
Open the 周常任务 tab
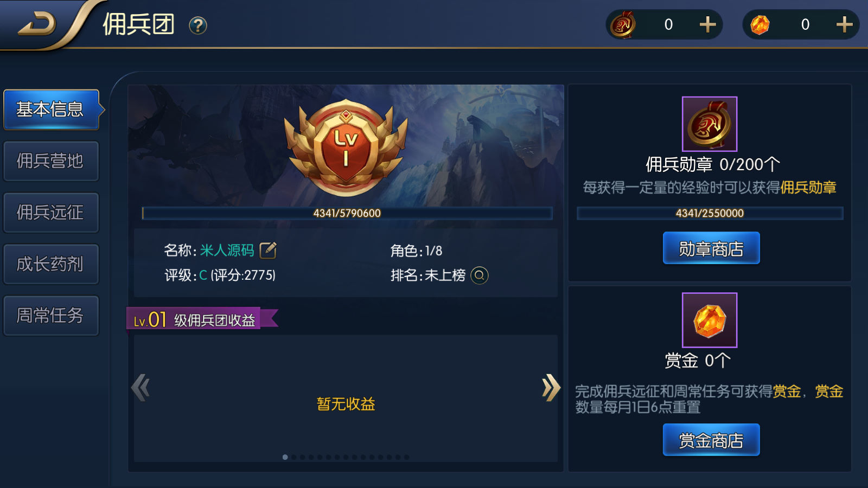(51, 316)
